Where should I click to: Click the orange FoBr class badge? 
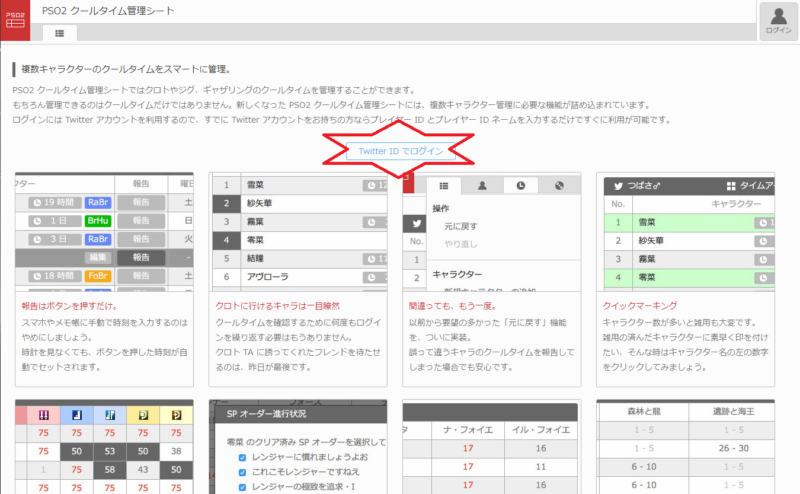click(98, 276)
